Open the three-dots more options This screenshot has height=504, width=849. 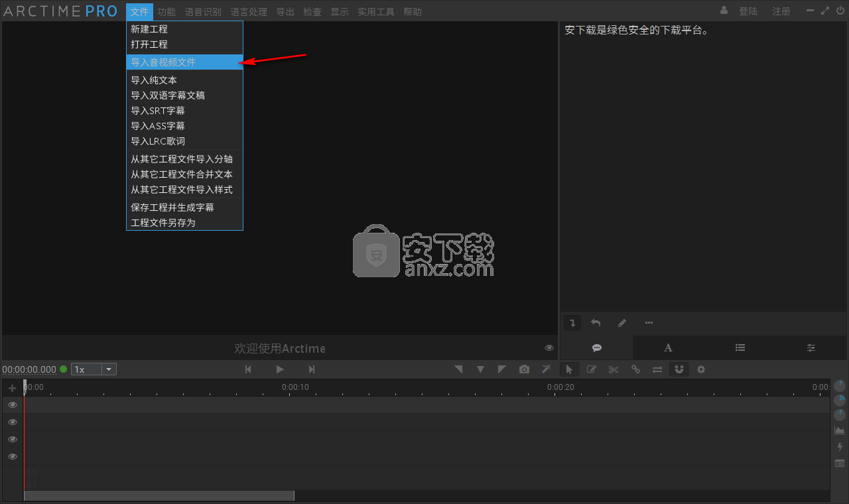pyautogui.click(x=649, y=323)
